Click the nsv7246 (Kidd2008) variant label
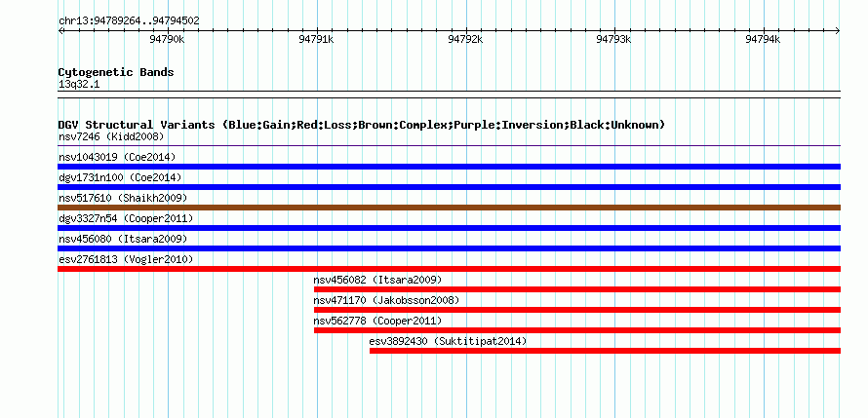This screenshot has height=418, width=868. click(111, 136)
